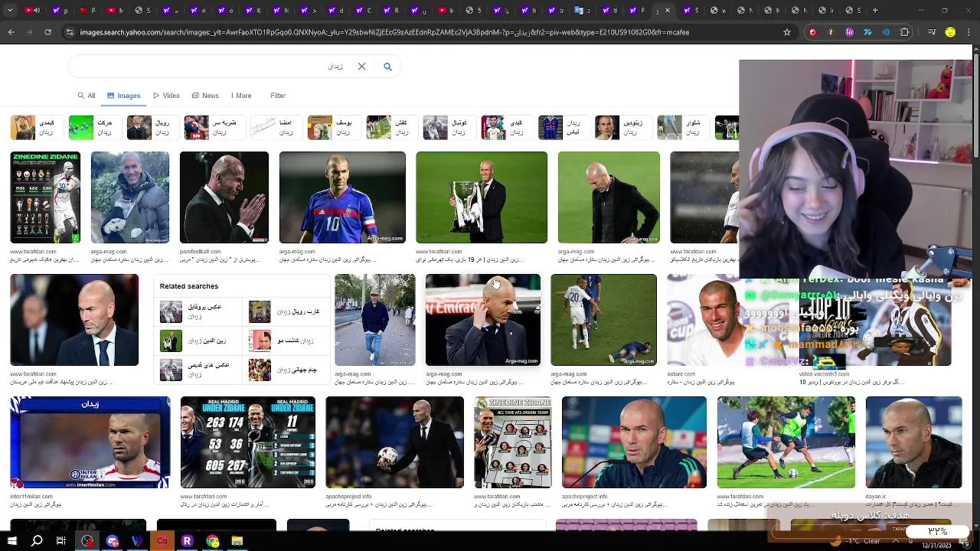Open the Zidane press conference close-up image

point(634,442)
